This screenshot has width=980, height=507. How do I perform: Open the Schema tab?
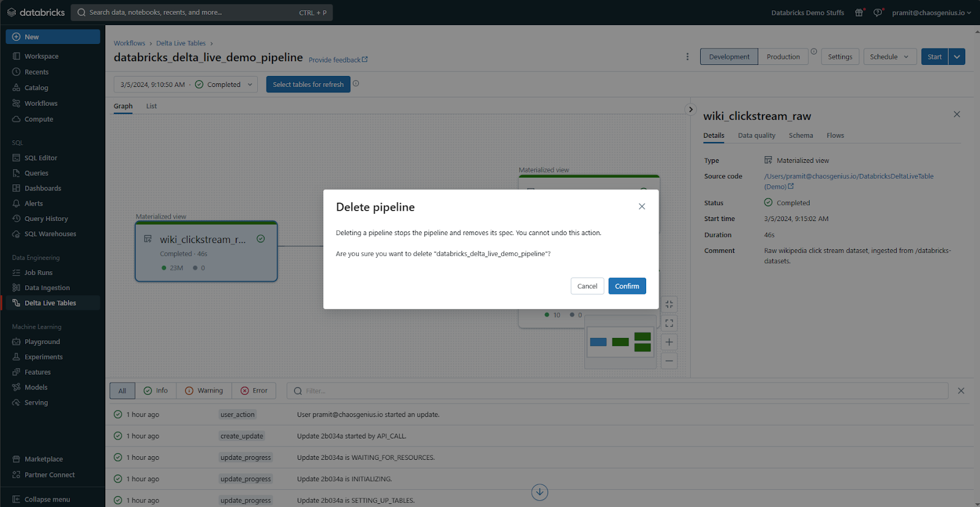click(x=801, y=136)
